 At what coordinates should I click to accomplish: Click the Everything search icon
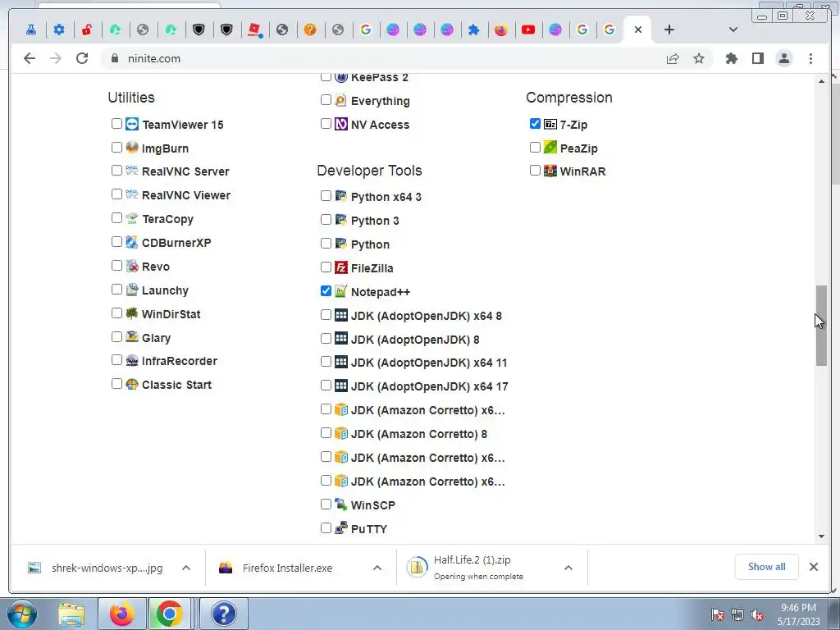click(x=341, y=100)
